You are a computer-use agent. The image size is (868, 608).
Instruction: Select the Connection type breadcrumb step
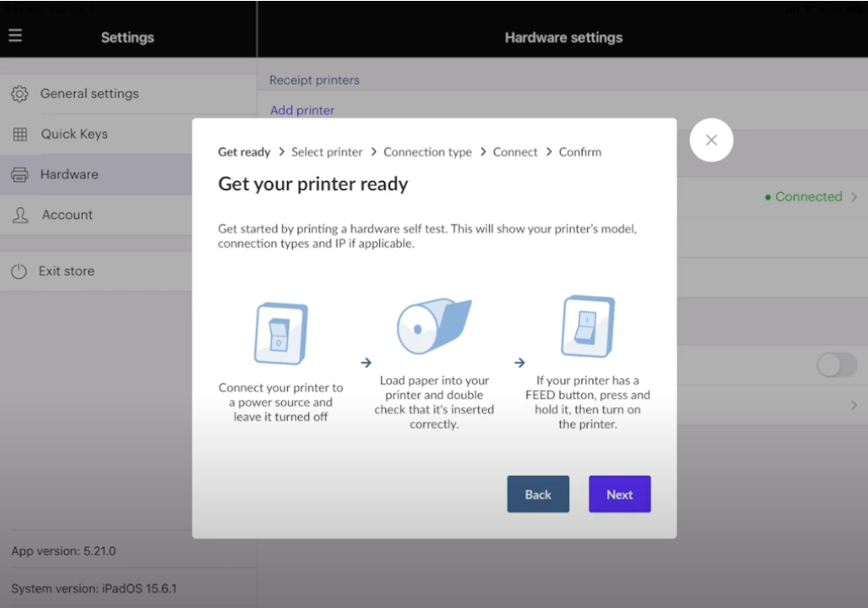428,152
